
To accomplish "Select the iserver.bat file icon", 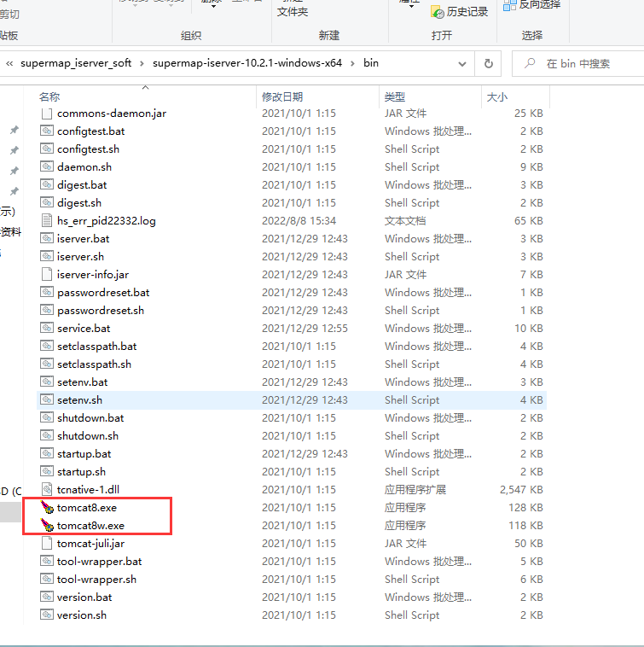I will click(47, 239).
